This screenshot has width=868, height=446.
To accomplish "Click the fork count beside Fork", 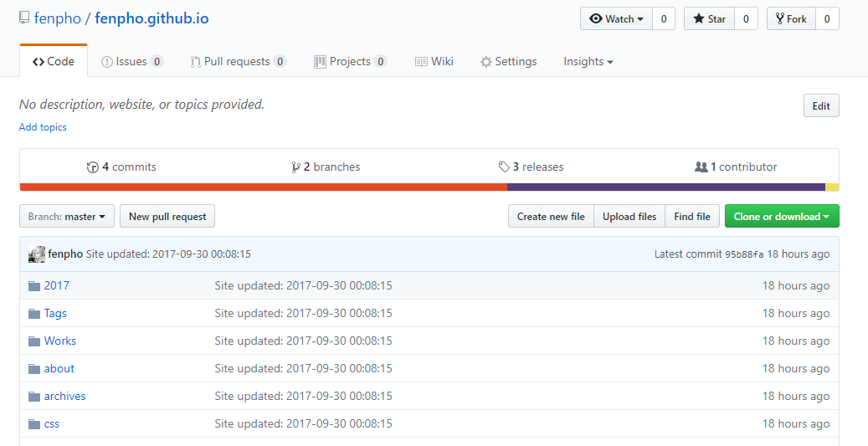I will [x=827, y=18].
